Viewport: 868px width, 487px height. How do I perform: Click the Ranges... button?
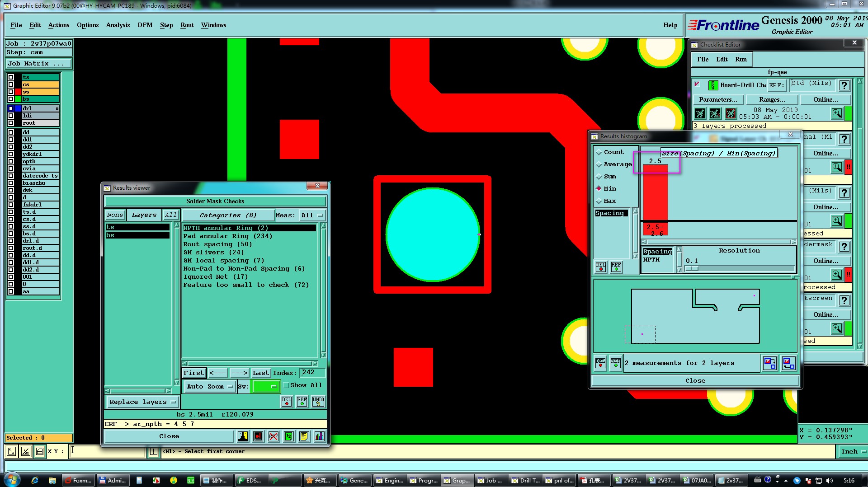[x=772, y=99]
